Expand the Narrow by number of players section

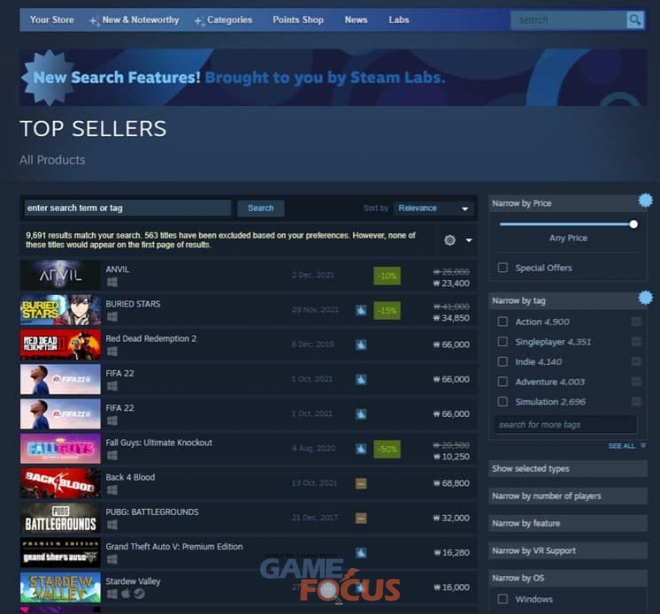click(567, 496)
